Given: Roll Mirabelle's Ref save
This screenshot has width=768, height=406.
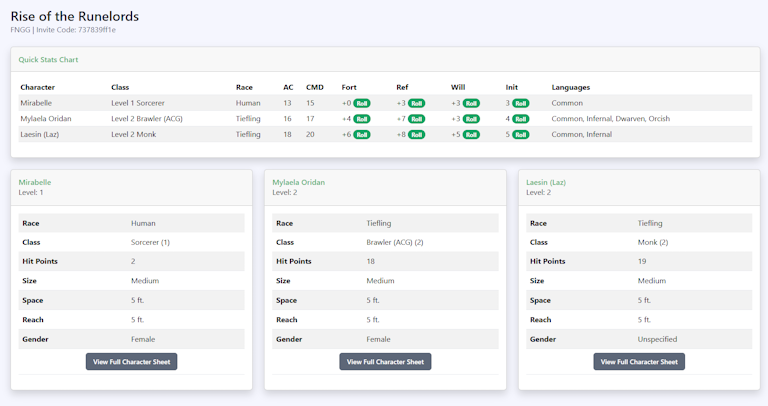Looking at the screenshot, I should [417, 103].
